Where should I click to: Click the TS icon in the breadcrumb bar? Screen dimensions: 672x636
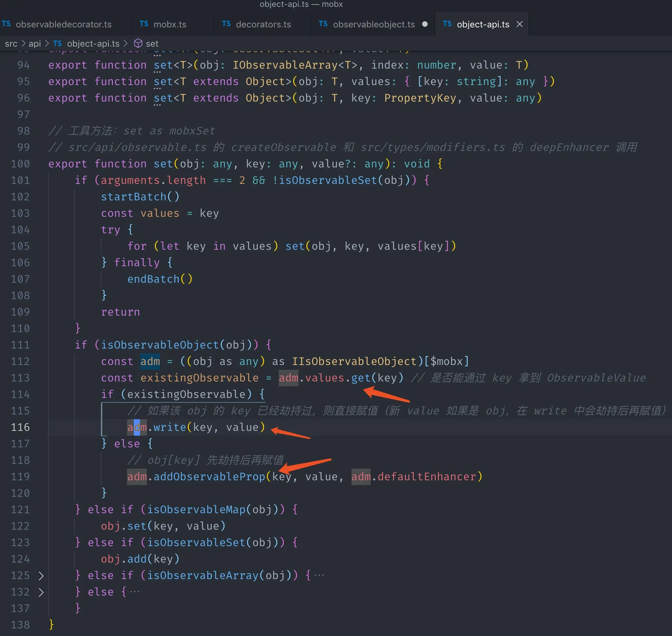tap(57, 43)
